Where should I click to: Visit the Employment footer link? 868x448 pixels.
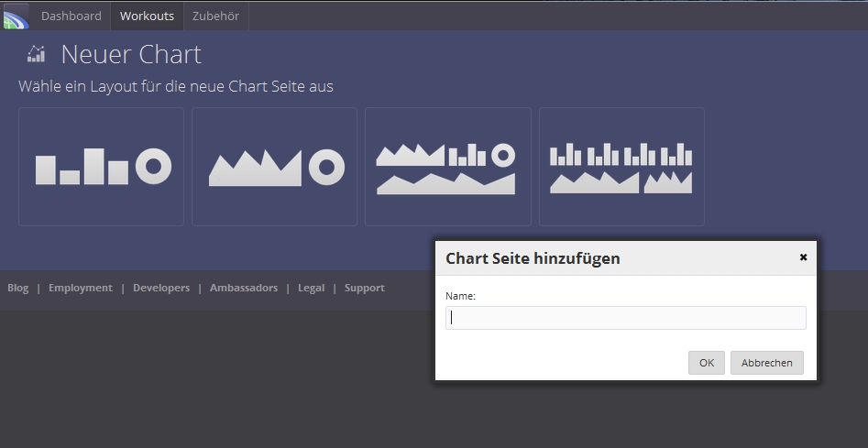pyautogui.click(x=81, y=288)
